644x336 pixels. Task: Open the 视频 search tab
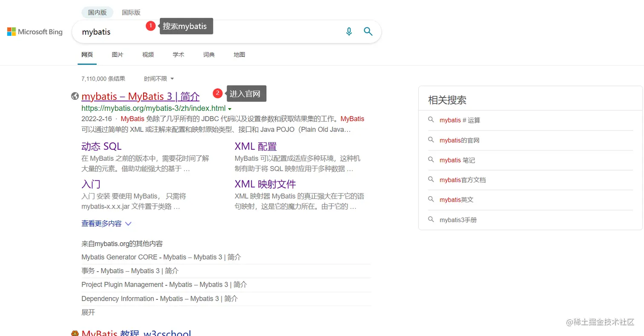pos(148,55)
